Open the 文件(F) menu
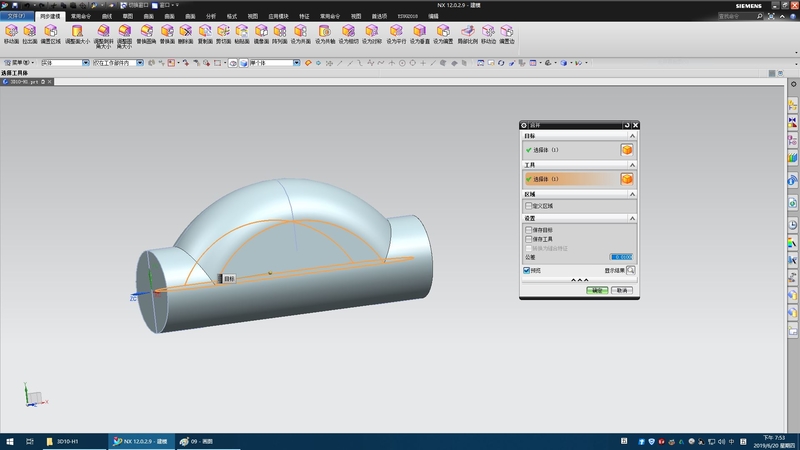800x450 pixels. click(17, 17)
